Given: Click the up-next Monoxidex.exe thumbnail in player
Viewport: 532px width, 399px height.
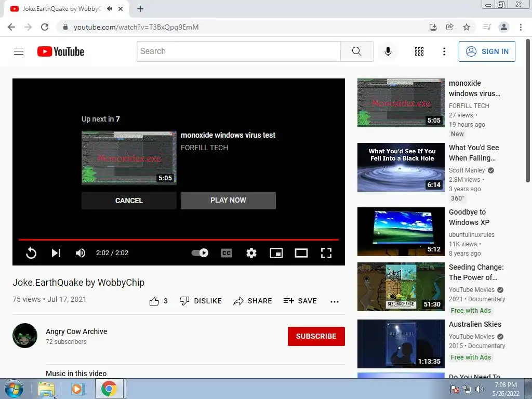Looking at the screenshot, I should 129,158.
